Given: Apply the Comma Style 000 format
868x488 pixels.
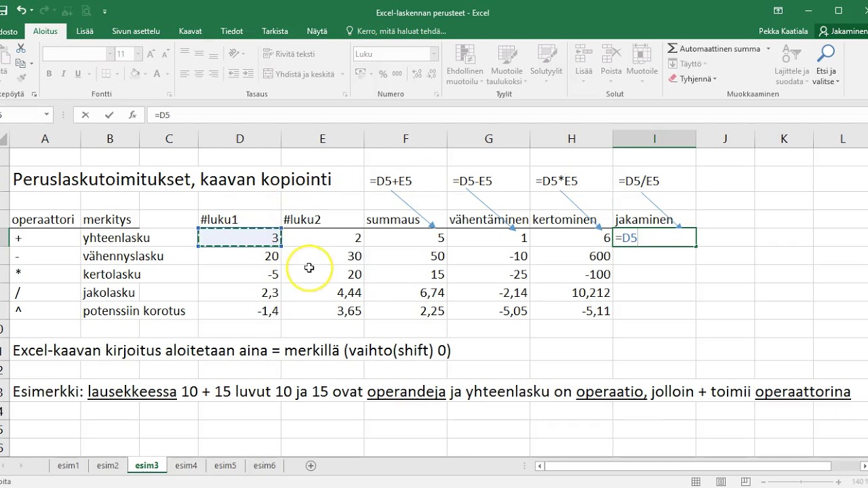Looking at the screenshot, I should coord(397,74).
